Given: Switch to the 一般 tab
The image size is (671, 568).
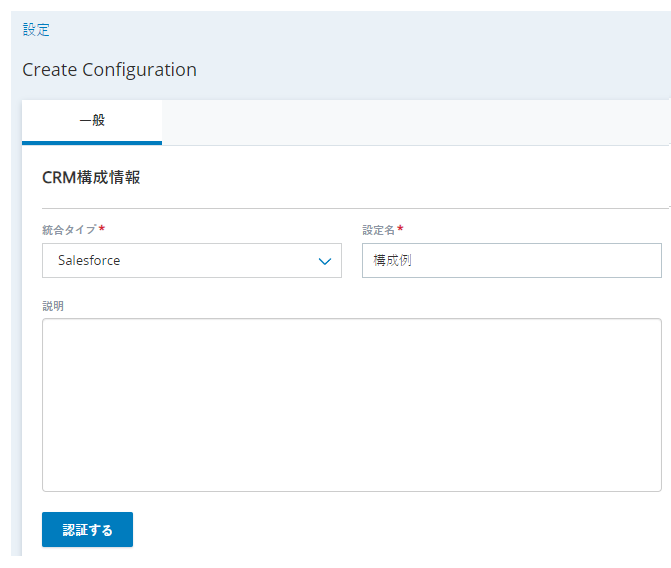Looking at the screenshot, I should tap(92, 122).
